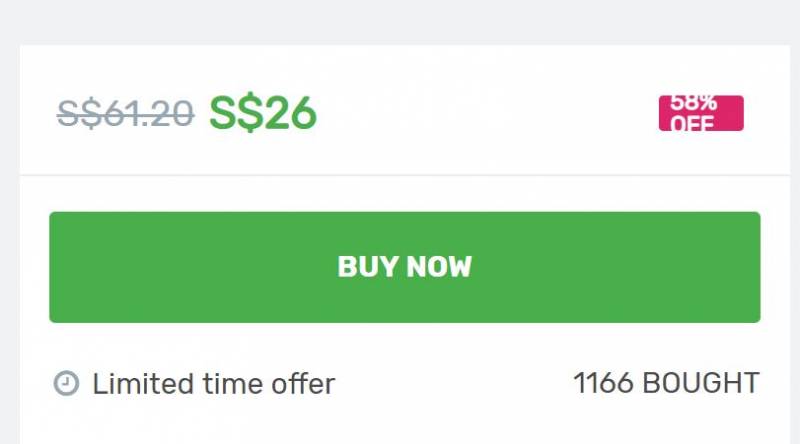The height and width of the screenshot is (444, 800).
Task: Click the word BOUGHT in purchase count
Action: click(700, 383)
